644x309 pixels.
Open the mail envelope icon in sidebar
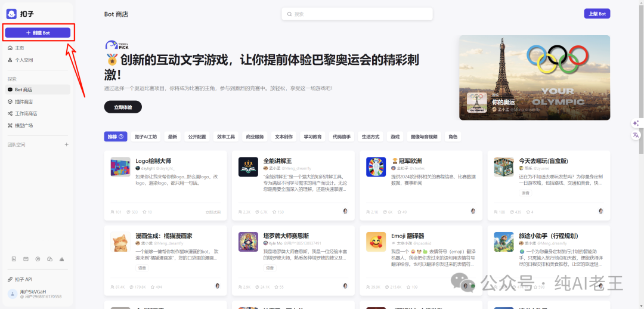pyautogui.click(x=26, y=259)
